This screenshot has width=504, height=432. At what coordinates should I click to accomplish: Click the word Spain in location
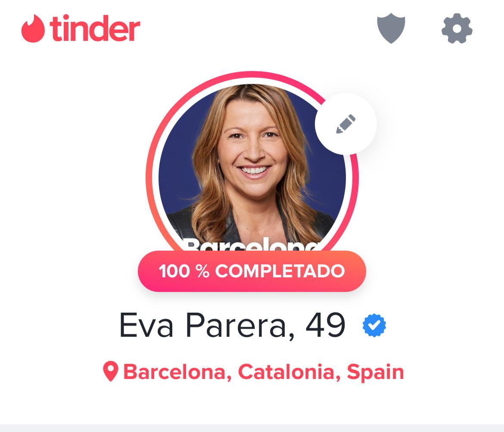pos(375,373)
